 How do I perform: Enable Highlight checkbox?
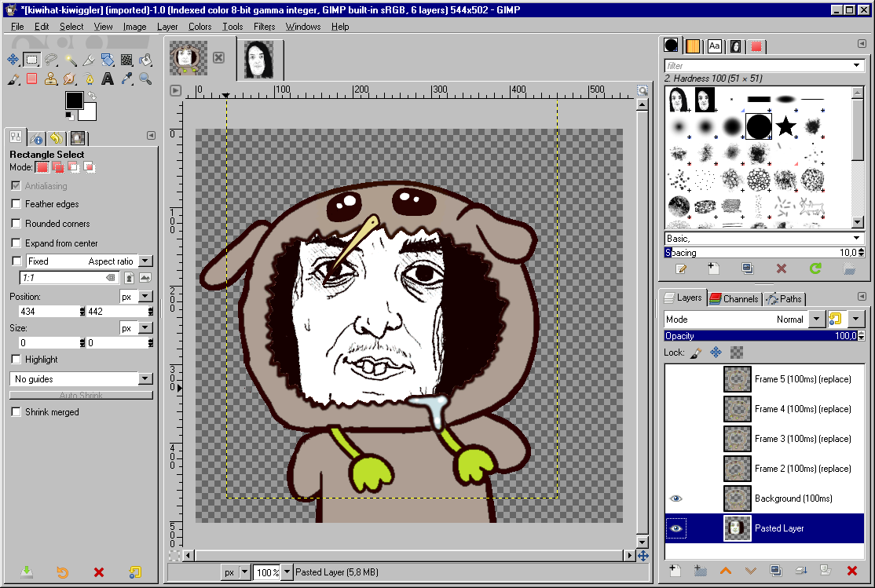click(x=16, y=360)
